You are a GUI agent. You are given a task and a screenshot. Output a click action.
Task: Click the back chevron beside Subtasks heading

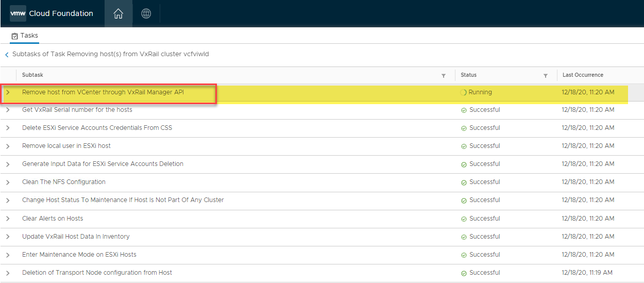7,55
